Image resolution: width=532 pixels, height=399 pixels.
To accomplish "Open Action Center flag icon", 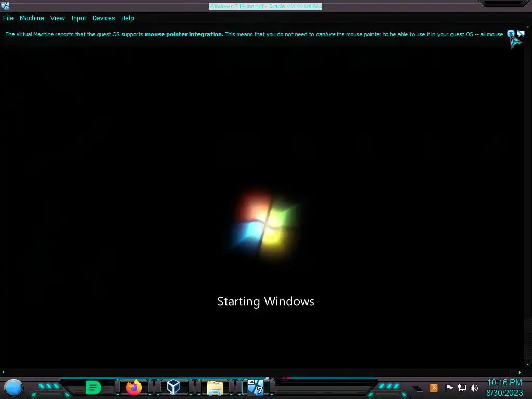I will [449, 388].
